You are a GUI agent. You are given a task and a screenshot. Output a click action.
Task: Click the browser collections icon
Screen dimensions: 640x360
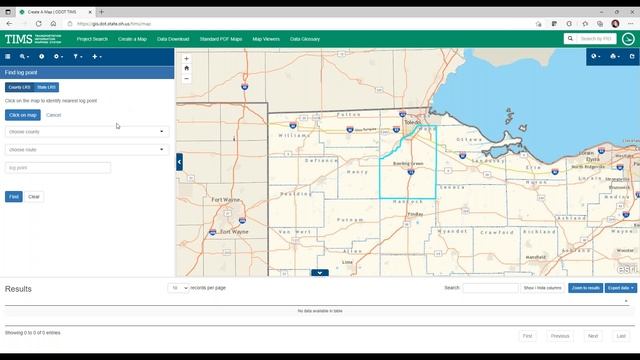pyautogui.click(x=600, y=24)
